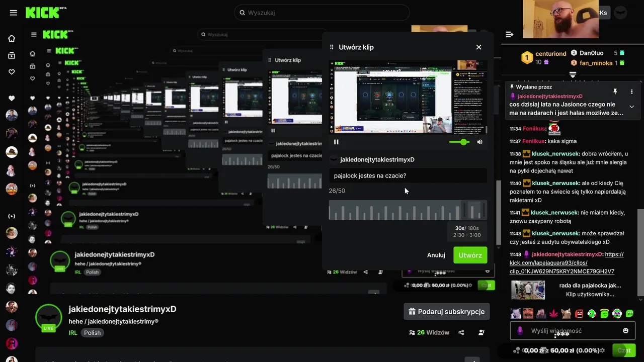Open chat settings gear beside Czat button

(x=603, y=350)
